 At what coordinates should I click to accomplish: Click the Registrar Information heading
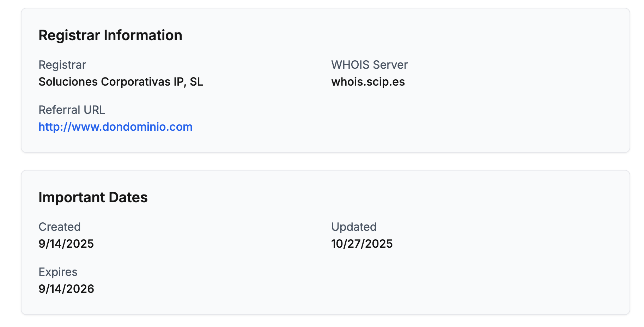coord(110,35)
